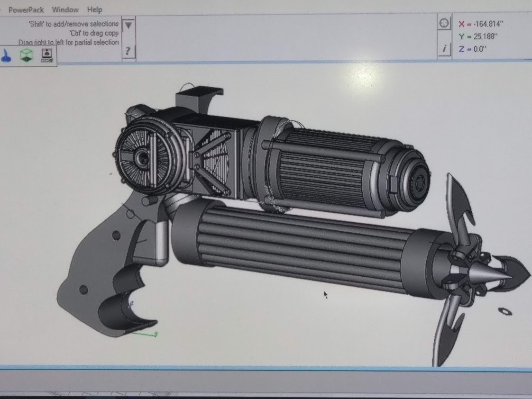The width and height of the screenshot is (532, 399).
Task: Click the info 'i' icon beside coordinates
Action: 444,48
